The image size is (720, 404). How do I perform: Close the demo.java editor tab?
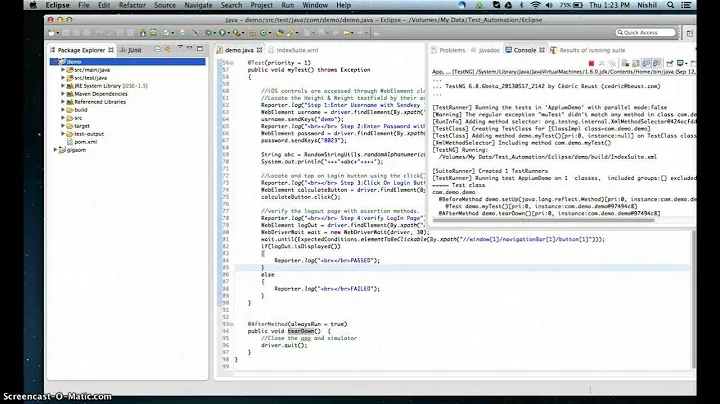[x=259, y=50]
